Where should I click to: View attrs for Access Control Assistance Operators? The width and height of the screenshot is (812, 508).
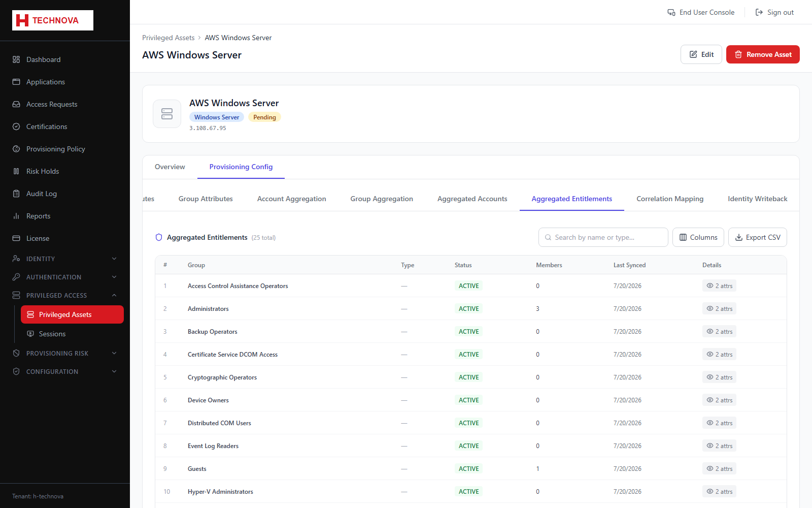pyautogui.click(x=719, y=285)
